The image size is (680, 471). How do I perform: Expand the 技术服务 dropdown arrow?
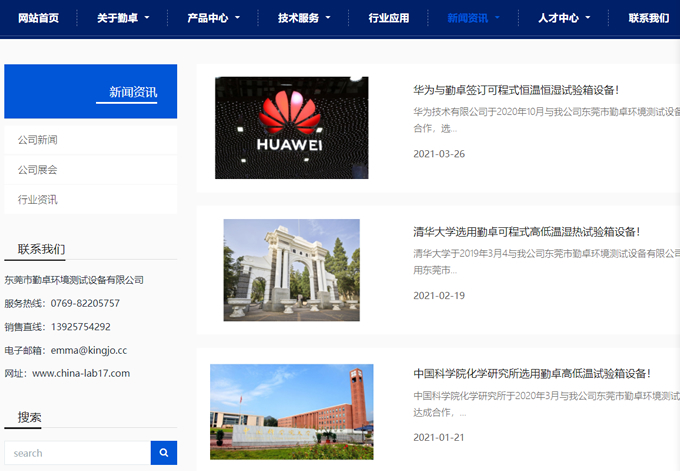328,18
